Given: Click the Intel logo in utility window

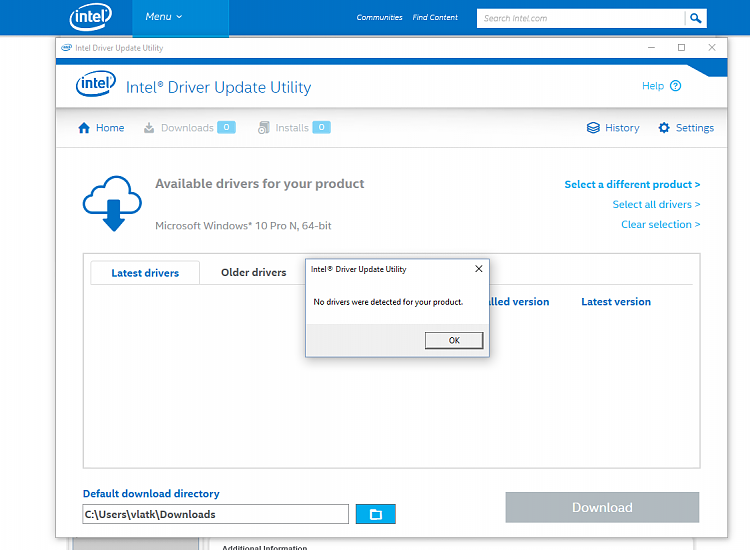Looking at the screenshot, I should tap(96, 84).
